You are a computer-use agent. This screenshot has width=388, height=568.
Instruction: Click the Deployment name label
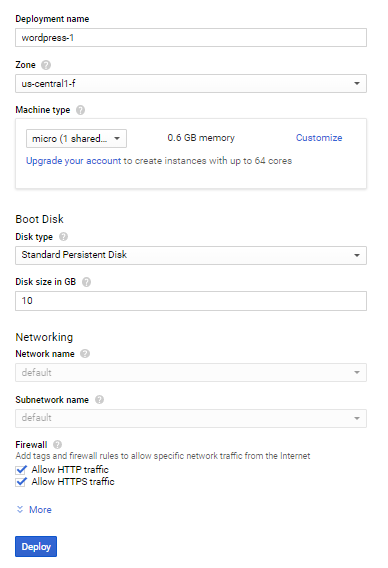52,19
